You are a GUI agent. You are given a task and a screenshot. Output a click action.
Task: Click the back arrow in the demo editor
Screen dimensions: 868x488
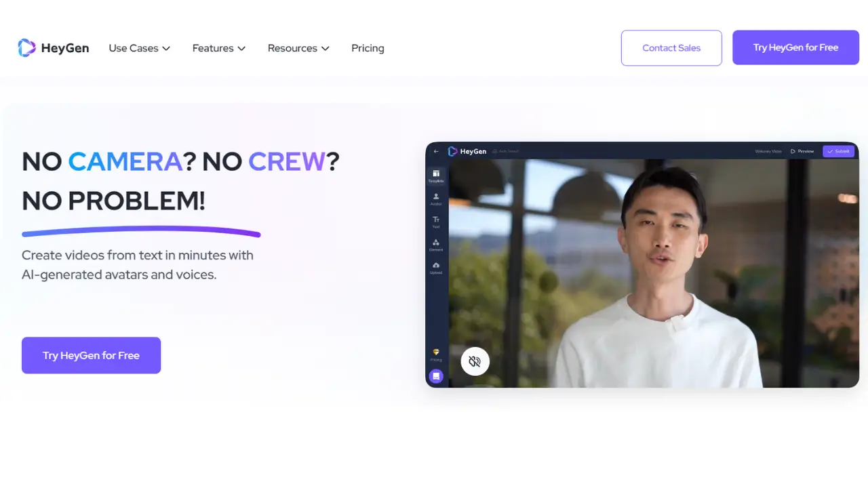coord(436,151)
